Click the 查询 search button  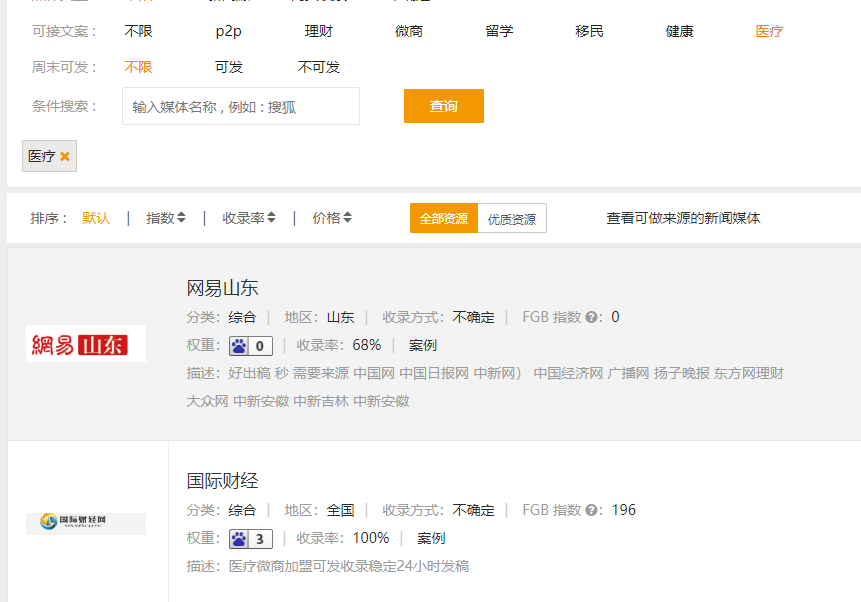[x=444, y=106]
